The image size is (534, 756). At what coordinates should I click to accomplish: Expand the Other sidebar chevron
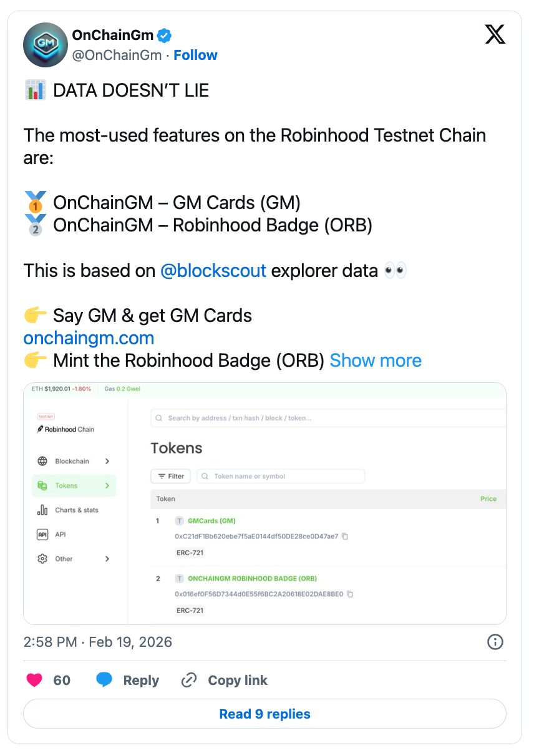[107, 559]
